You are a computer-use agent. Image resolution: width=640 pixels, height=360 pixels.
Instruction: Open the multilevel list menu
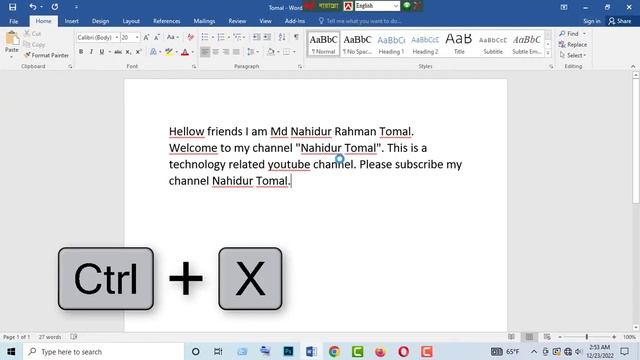238,37
